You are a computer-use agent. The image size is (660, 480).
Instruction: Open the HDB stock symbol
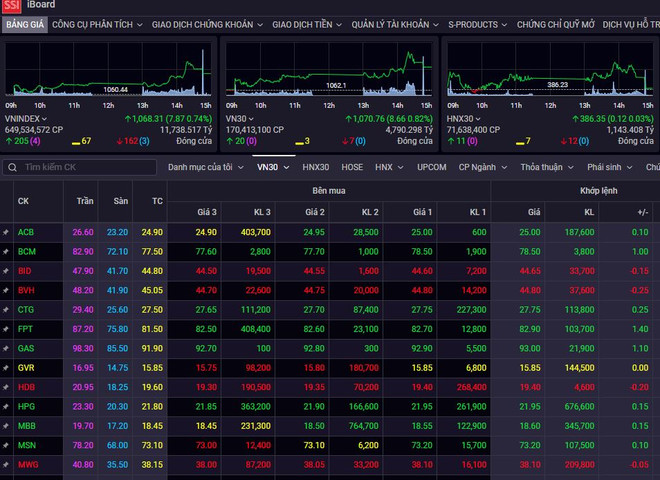point(26,387)
